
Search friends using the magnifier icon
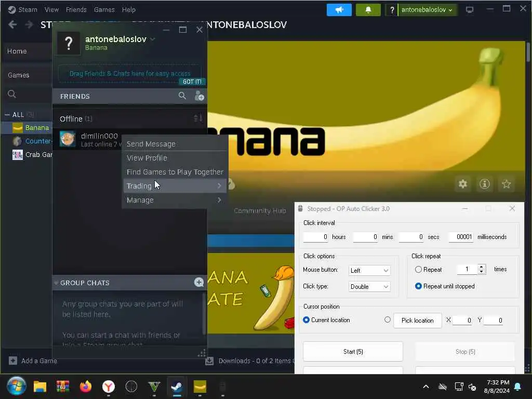[182, 96]
